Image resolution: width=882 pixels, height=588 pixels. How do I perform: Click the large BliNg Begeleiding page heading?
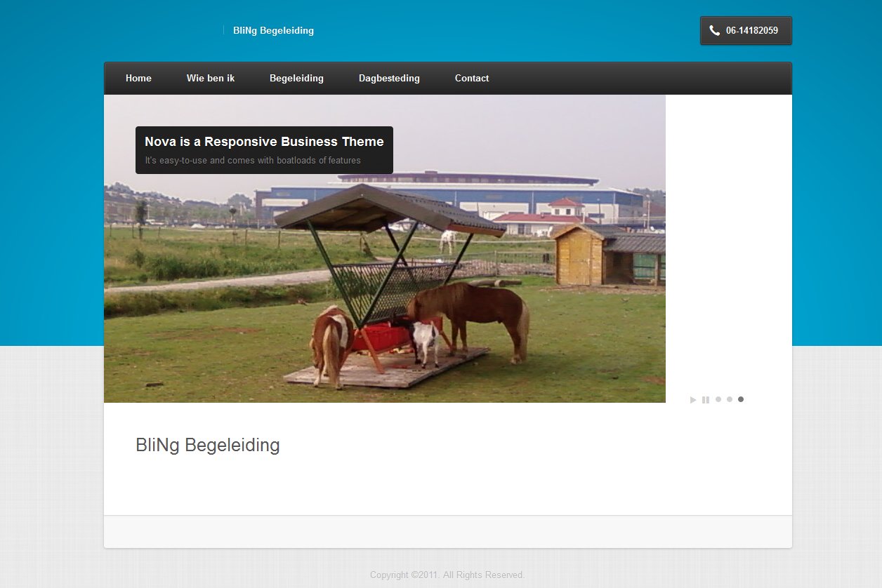[208, 445]
